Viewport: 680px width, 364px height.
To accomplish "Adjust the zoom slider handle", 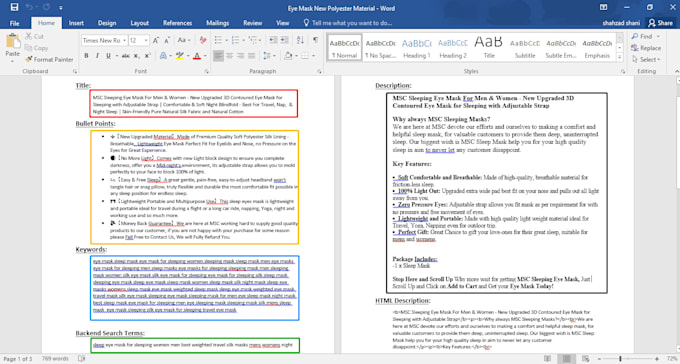I will pos(620,359).
